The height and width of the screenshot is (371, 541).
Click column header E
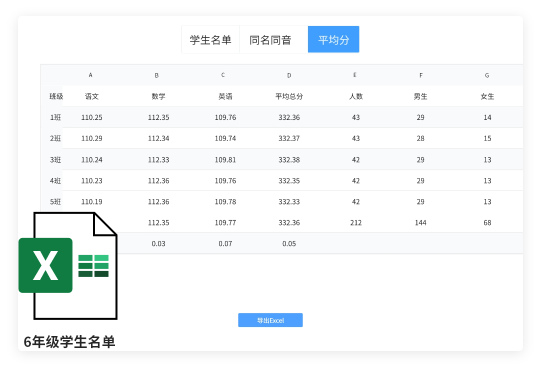355,75
